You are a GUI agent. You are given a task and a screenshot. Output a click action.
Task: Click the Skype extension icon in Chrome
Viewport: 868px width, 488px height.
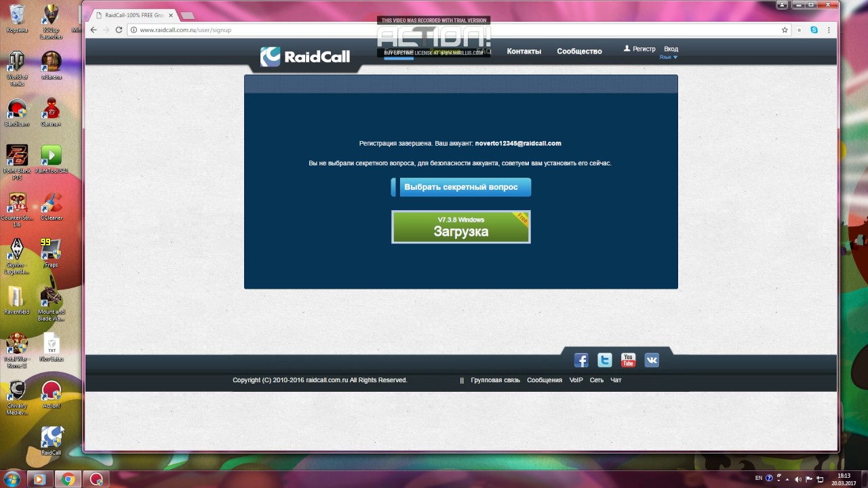pyautogui.click(x=814, y=30)
